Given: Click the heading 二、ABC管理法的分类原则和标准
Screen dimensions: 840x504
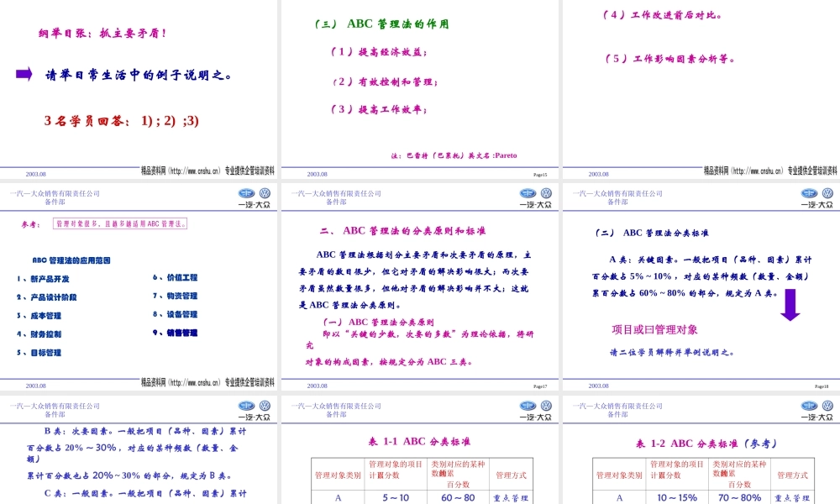Looking at the screenshot, I should [403, 231].
